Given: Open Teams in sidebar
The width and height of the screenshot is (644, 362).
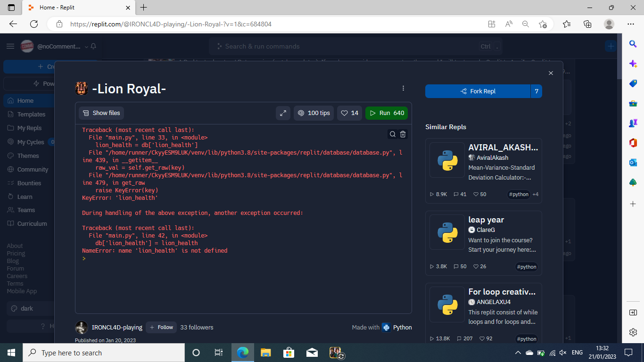Looking at the screenshot, I should pyautogui.click(x=26, y=210).
